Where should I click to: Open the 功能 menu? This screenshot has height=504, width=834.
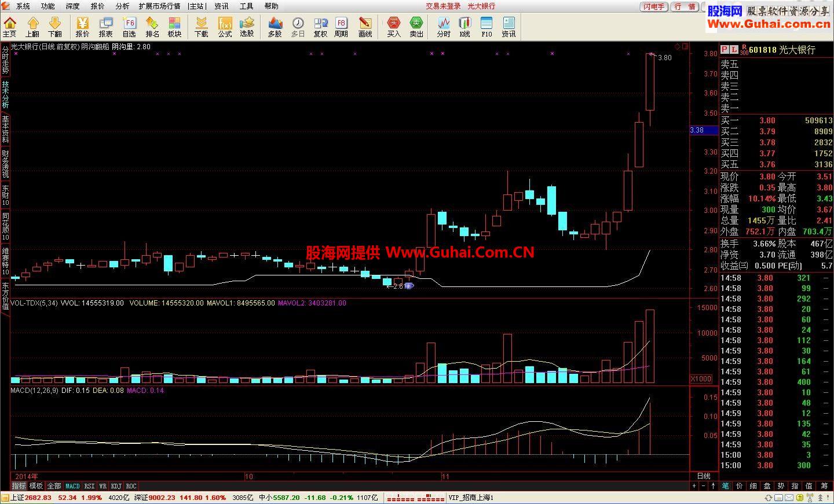[48, 6]
